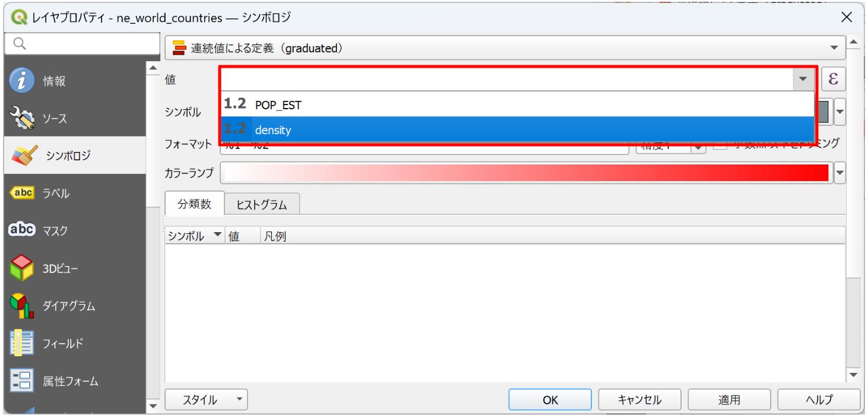Click the シンボル column sort arrow
Image resolution: width=868 pixels, height=418 pixels.
[217, 236]
